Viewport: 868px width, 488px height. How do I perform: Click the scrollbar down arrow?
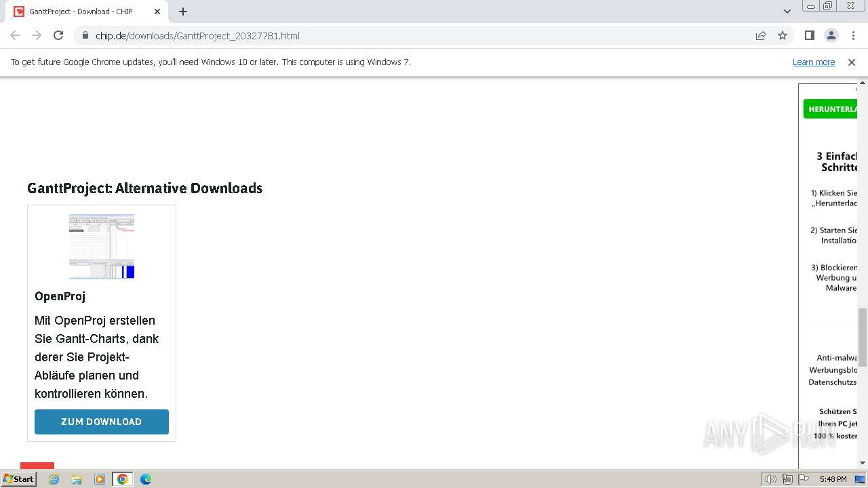(x=863, y=464)
